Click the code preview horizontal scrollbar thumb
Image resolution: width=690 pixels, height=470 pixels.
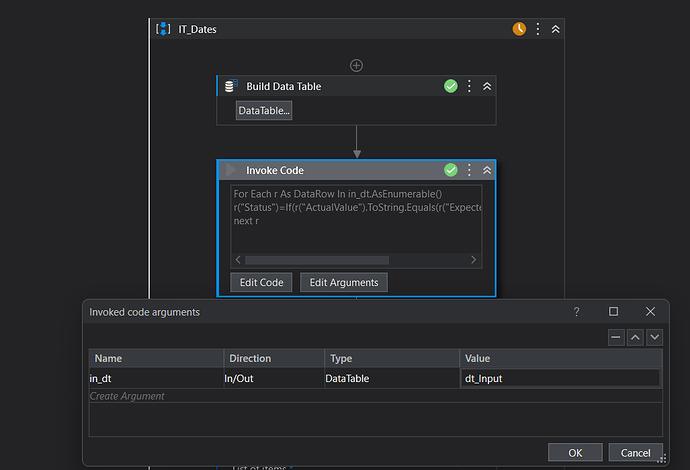317,260
